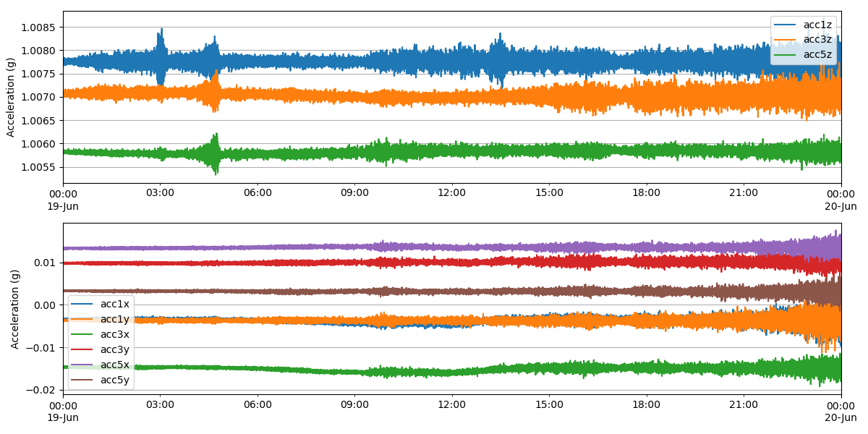
Task: Click the 06:00 tick label under bottom plot
Action: point(258,405)
